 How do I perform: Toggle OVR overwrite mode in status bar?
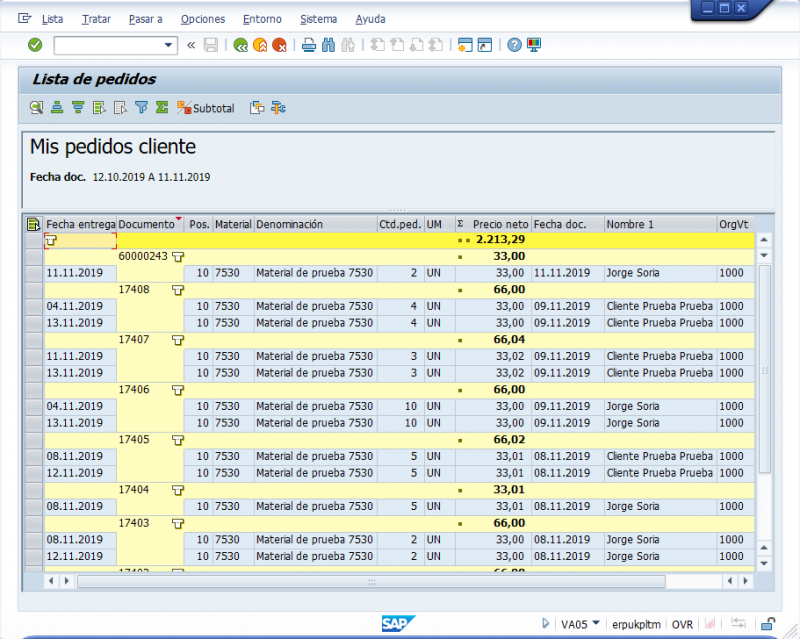[681, 623]
